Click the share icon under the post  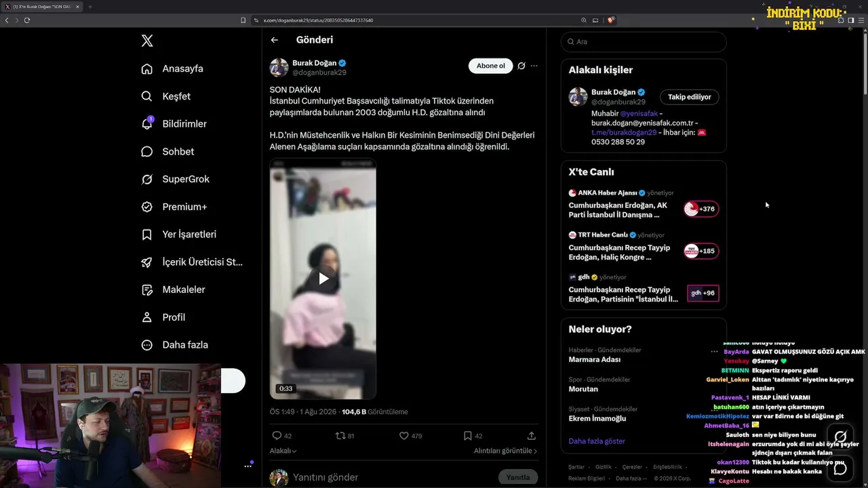point(532,436)
